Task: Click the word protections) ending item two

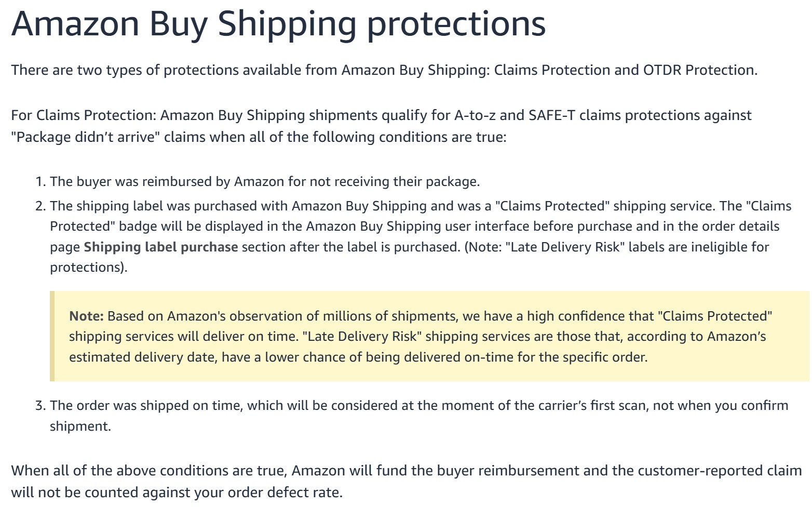Action: (x=89, y=267)
